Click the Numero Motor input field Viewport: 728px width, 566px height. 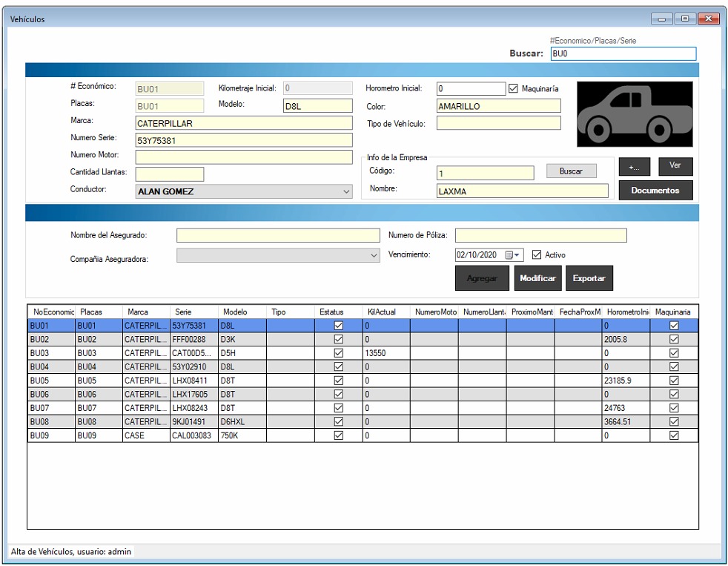point(244,157)
